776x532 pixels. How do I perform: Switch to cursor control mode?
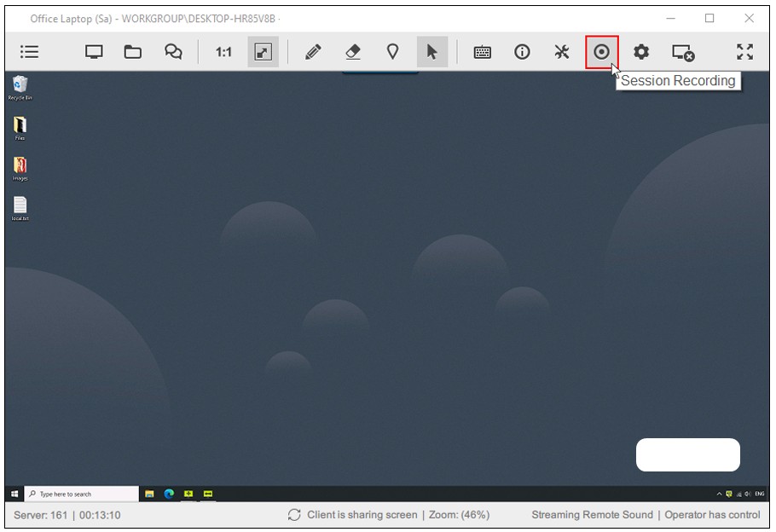pyautogui.click(x=433, y=52)
